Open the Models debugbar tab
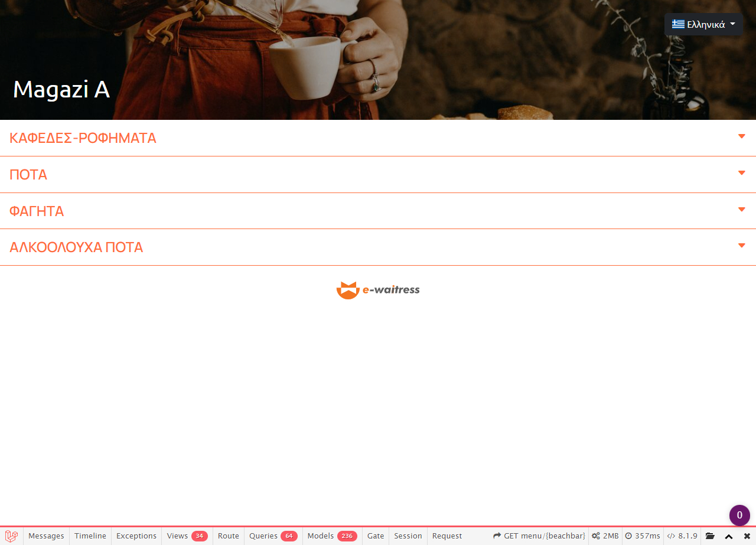The width and height of the screenshot is (756, 545). coord(332,536)
